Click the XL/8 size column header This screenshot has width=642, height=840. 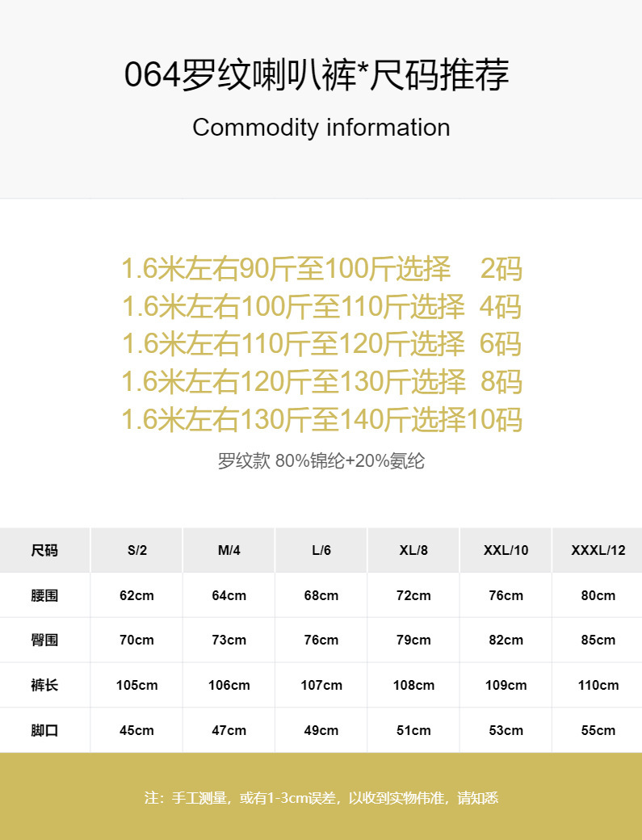click(413, 550)
